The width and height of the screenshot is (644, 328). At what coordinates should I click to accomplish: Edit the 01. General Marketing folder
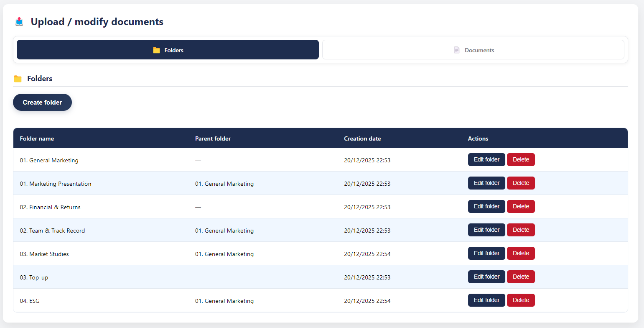tap(486, 159)
